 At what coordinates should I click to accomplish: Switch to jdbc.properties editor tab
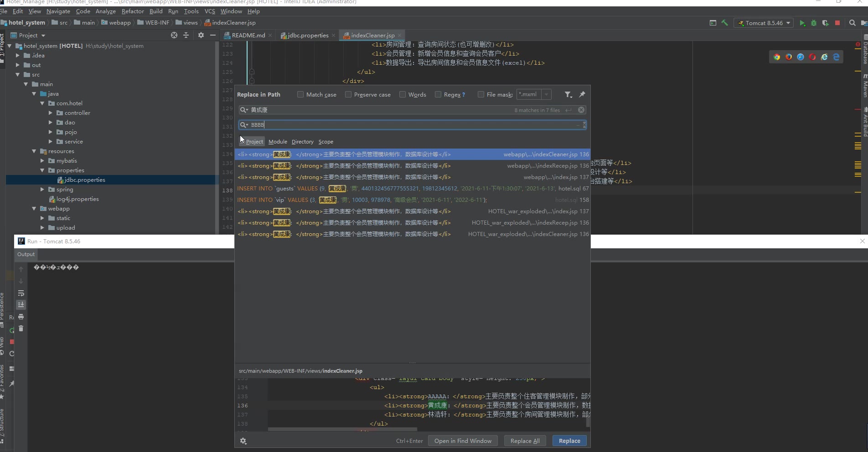point(308,35)
